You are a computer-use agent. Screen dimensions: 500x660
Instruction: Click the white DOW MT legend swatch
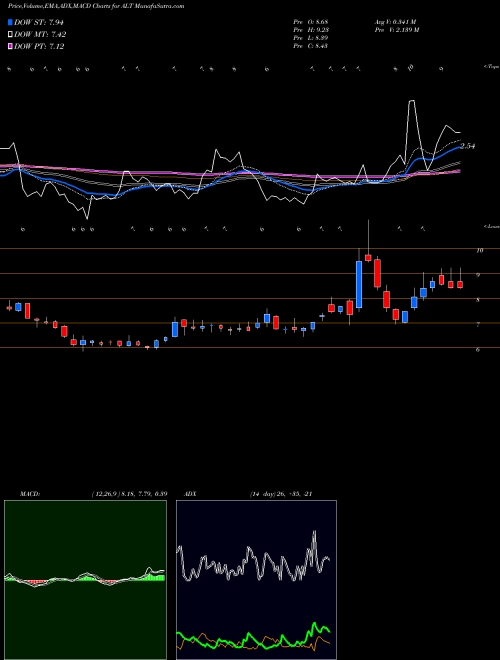pos(10,35)
